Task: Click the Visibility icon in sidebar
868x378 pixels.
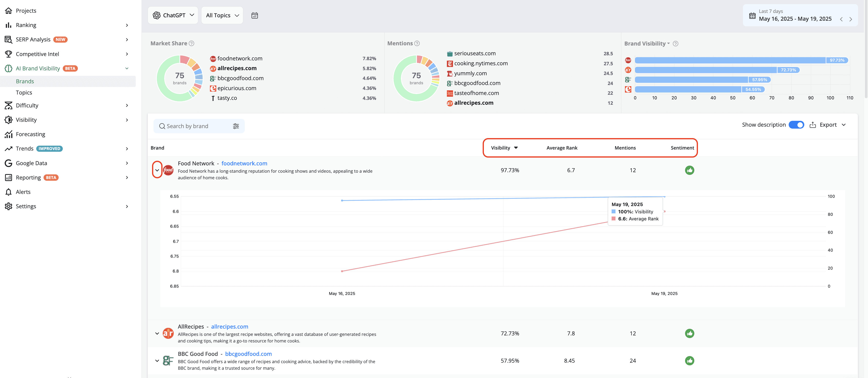Action: point(9,120)
